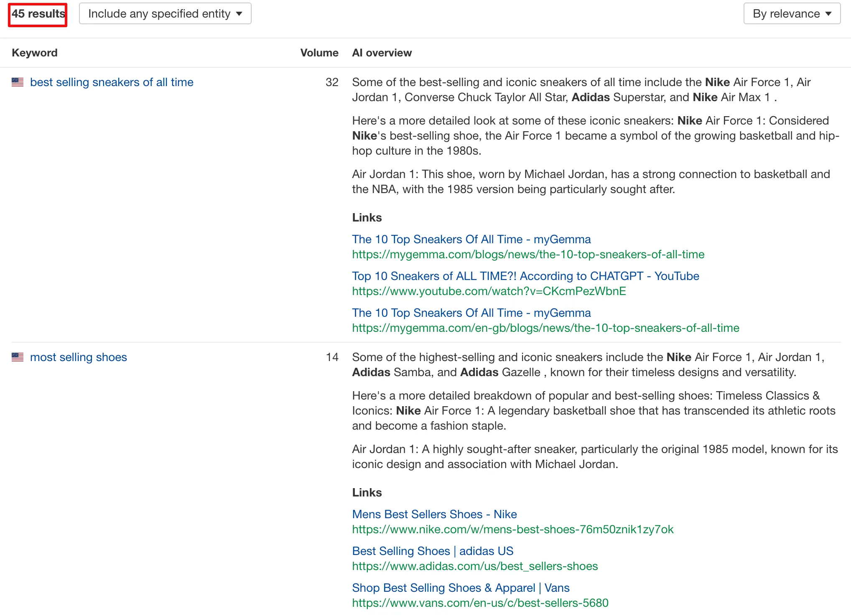The image size is (851, 616).
Task: Click the paragraph starting 'Here's a more detailed look'
Action: tap(596, 136)
